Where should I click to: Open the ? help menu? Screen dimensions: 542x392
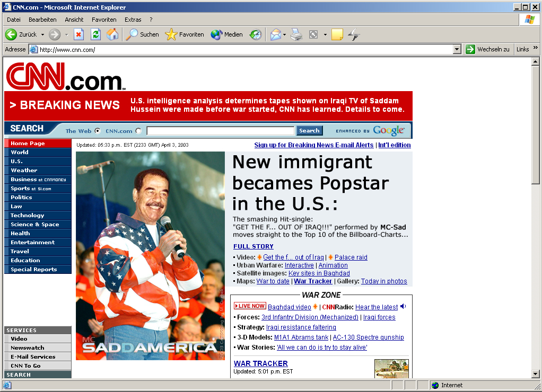pos(151,20)
